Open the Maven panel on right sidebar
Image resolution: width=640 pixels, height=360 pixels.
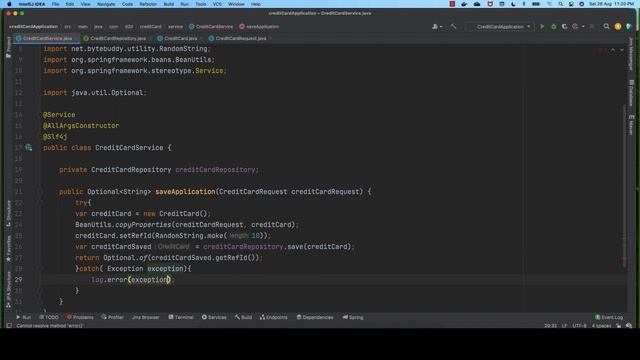tap(631, 125)
